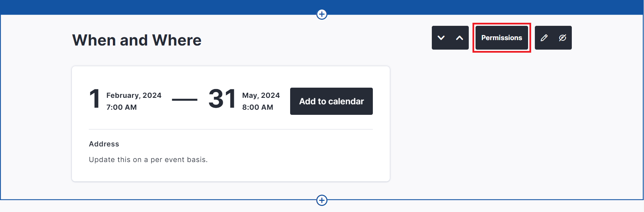Click the Address label
The image size is (644, 212).
pyautogui.click(x=104, y=144)
